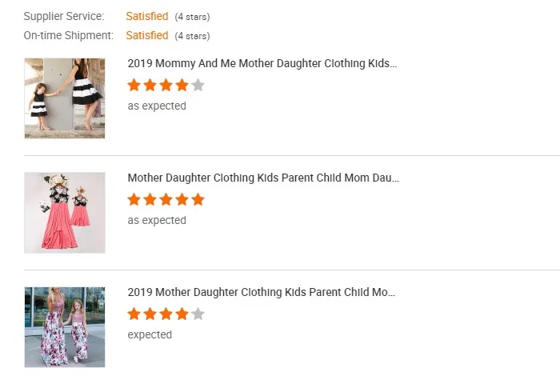Open '2019 Mommy And Me Mother Daughter' product link
The width and height of the screenshot is (560, 392).
pyautogui.click(x=262, y=63)
